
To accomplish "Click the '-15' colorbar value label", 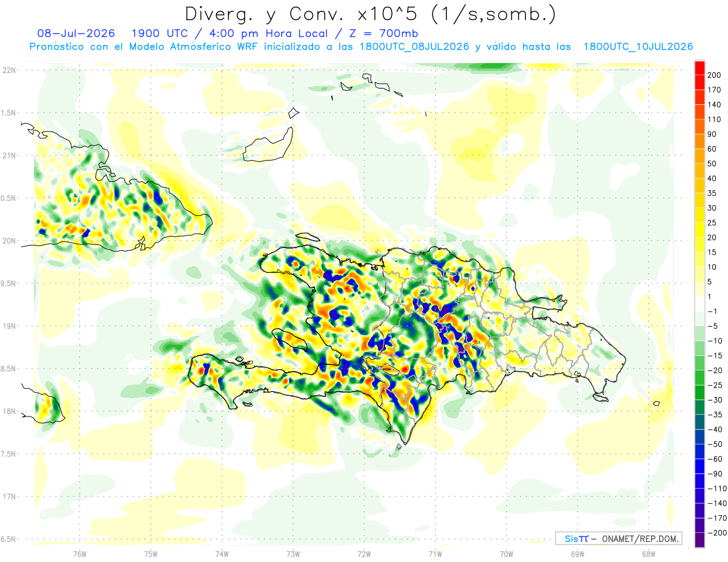I will (x=715, y=355).
